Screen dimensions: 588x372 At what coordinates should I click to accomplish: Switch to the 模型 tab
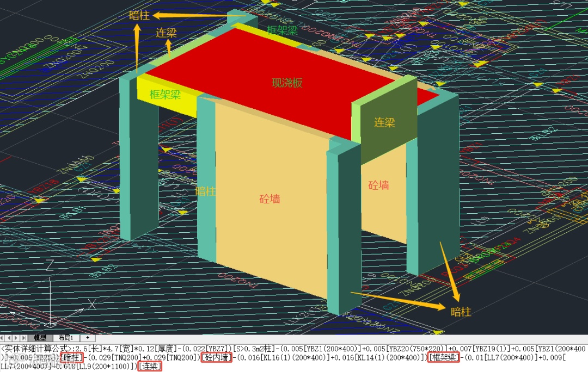[x=40, y=338]
